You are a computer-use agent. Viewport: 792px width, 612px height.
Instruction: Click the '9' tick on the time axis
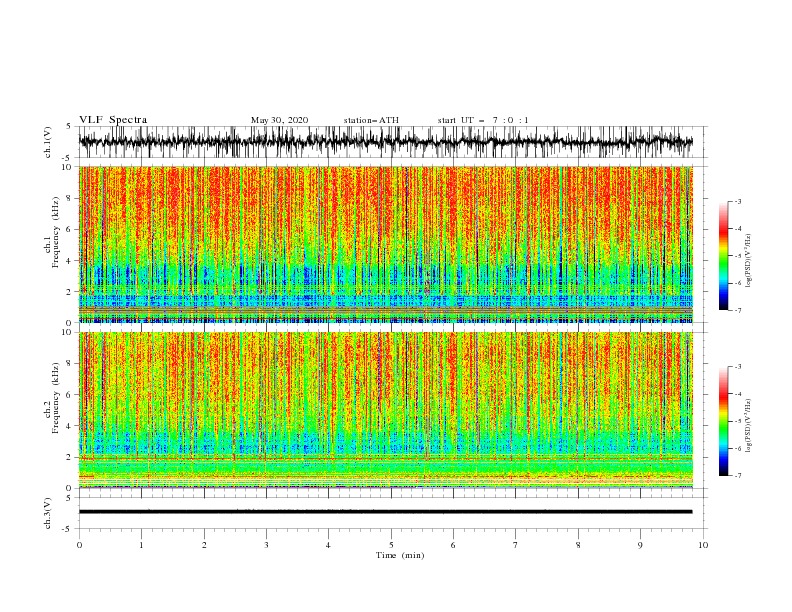[x=640, y=545]
